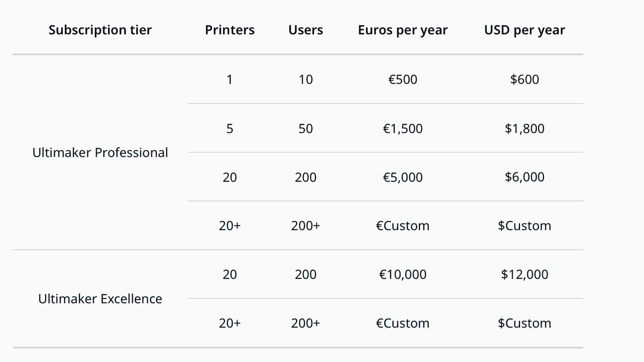Click $Custom in the Ultimaker Excellence section
The width and height of the screenshot is (644, 362).
[x=524, y=323]
